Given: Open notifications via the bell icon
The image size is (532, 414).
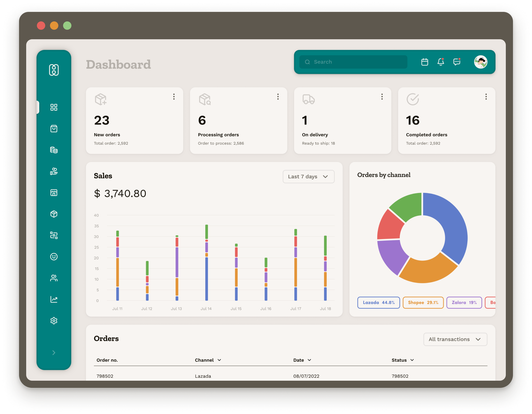Looking at the screenshot, I should tap(441, 62).
